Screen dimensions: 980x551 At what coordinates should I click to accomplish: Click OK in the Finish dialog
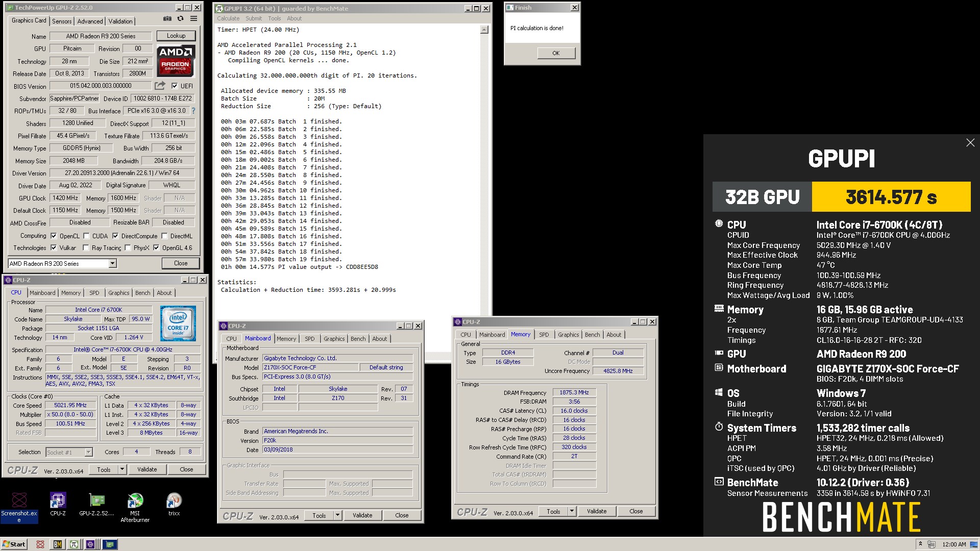(556, 53)
